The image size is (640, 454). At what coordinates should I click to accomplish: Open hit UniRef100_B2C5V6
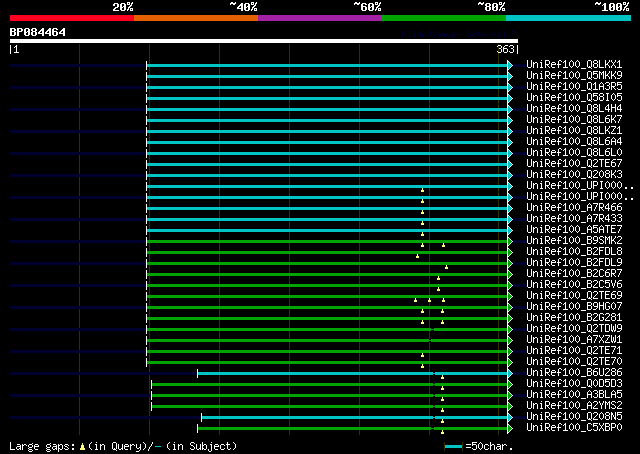[574, 284]
